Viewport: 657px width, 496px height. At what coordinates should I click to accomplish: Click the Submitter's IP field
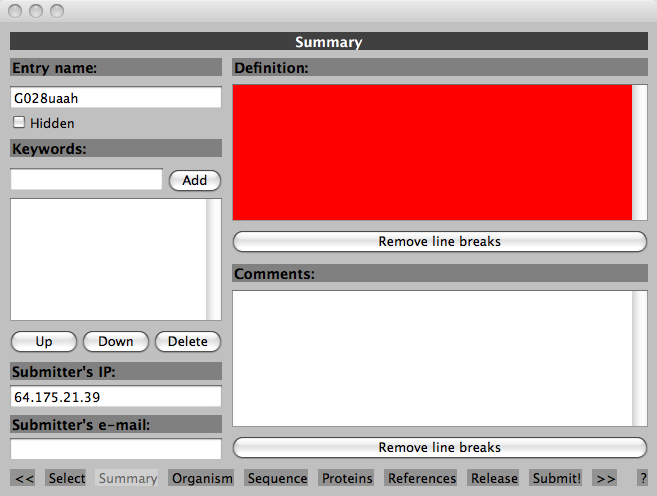[x=115, y=397]
